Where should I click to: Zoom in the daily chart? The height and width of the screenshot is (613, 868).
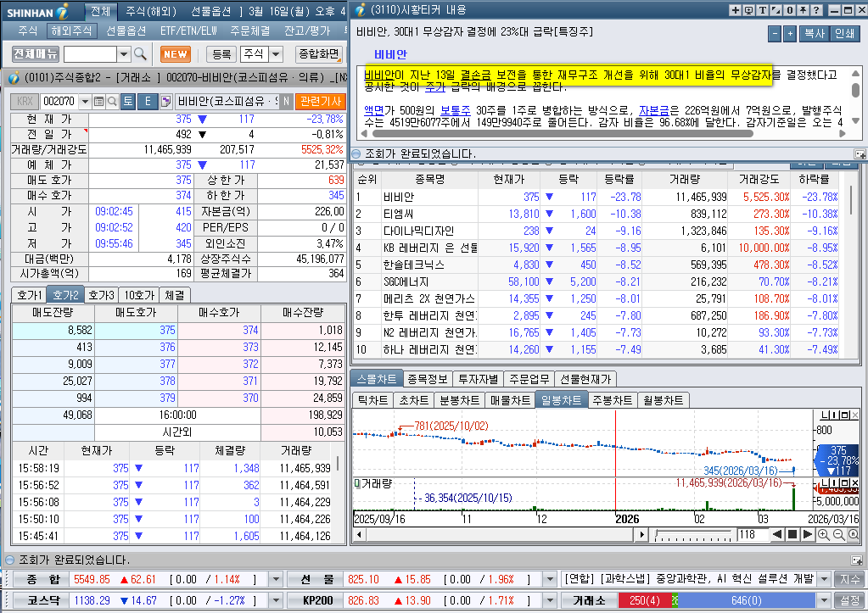coord(823,534)
